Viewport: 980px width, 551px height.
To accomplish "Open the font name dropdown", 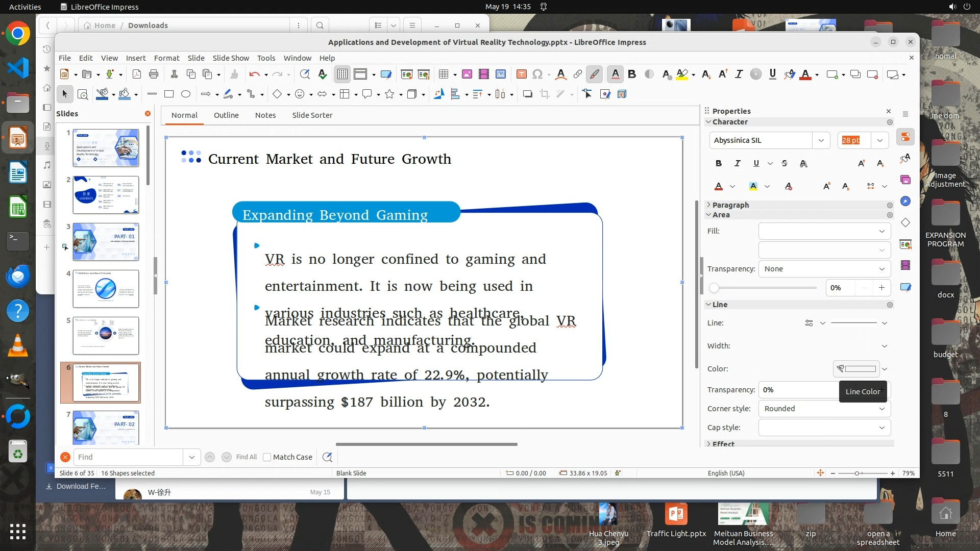I will click(821, 140).
